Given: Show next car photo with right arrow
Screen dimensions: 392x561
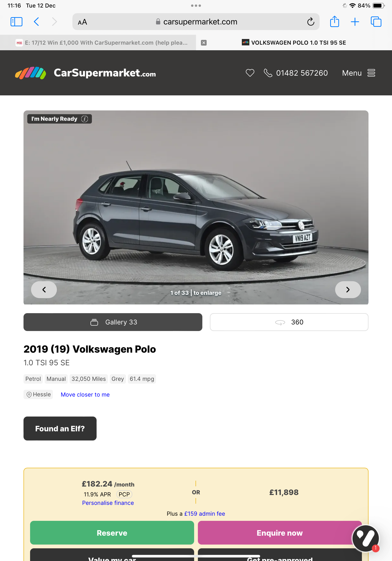Looking at the screenshot, I should click(348, 289).
